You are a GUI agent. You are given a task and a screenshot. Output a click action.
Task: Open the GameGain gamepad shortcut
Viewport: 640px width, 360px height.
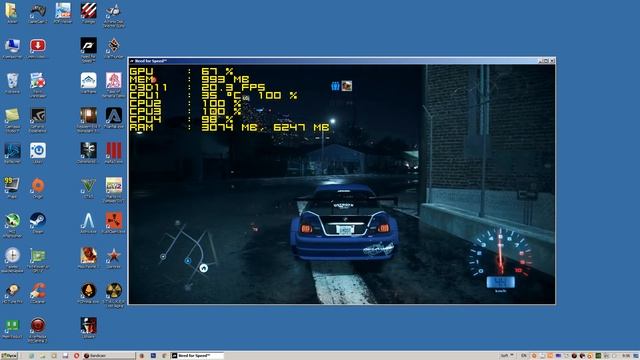[x=38, y=11]
